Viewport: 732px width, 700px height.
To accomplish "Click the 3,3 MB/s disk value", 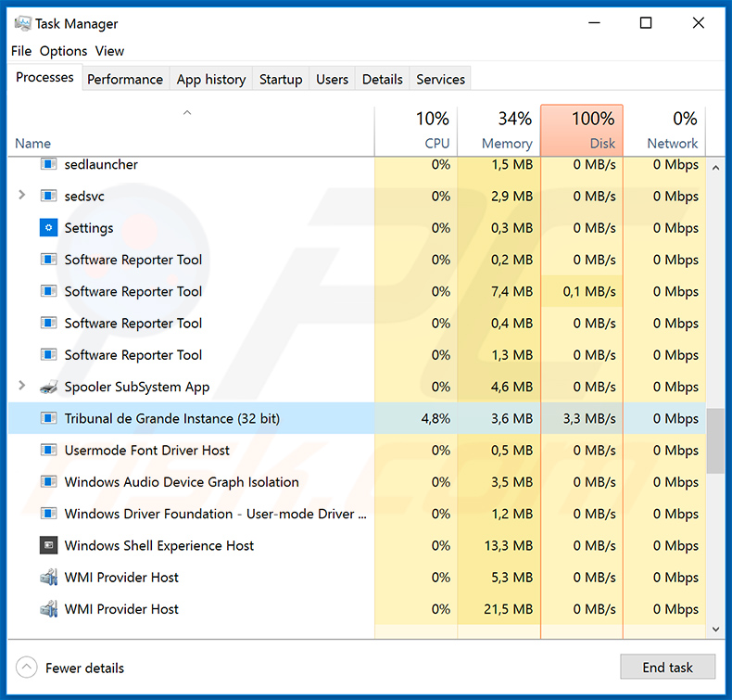I will (x=589, y=418).
